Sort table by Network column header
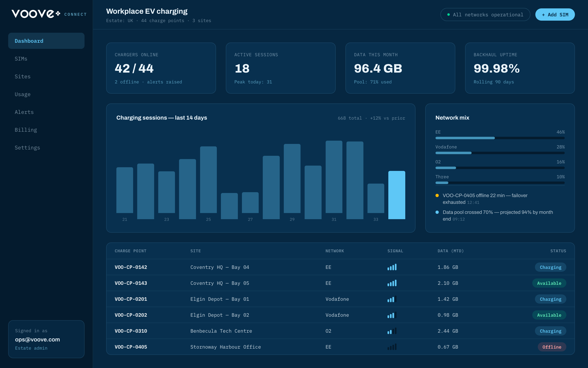The width and height of the screenshot is (588, 368). pos(335,251)
